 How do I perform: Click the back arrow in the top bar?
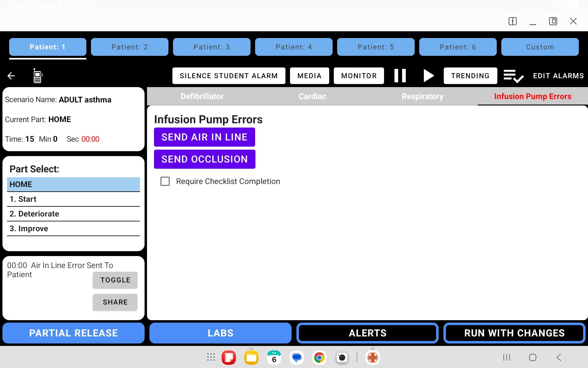coord(11,76)
